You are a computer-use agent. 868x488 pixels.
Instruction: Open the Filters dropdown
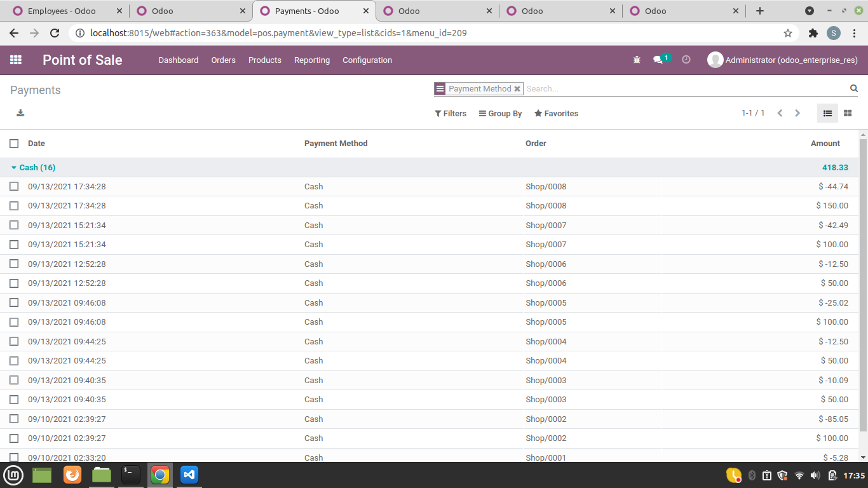point(451,113)
